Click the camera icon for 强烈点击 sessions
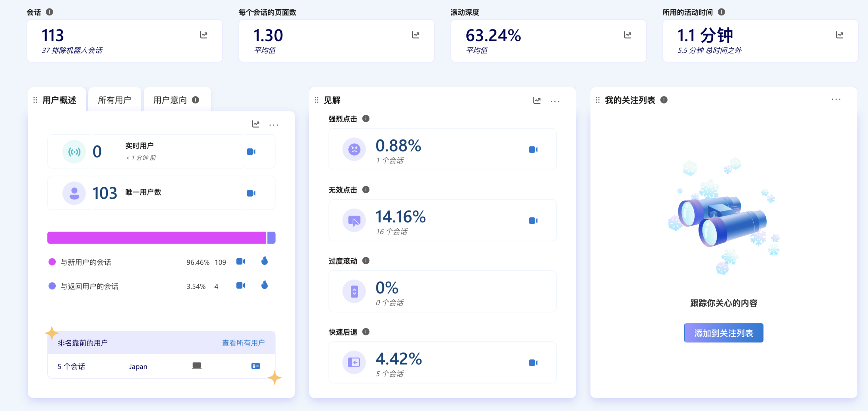Screen dimensions: 868x411 [x=534, y=149]
